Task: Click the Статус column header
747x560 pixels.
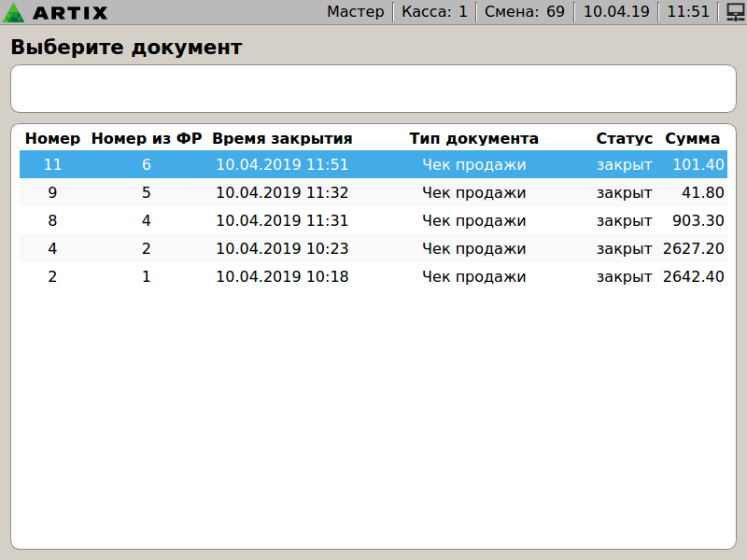Action: point(625,139)
